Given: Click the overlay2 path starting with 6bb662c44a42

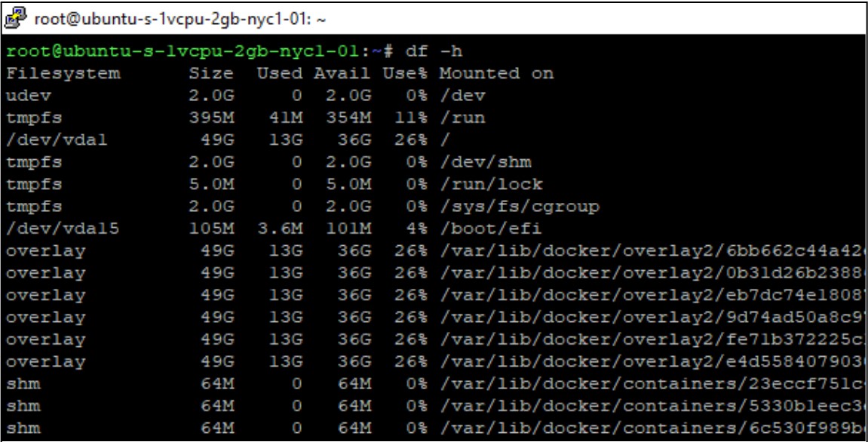Looking at the screenshot, I should pos(652,251).
